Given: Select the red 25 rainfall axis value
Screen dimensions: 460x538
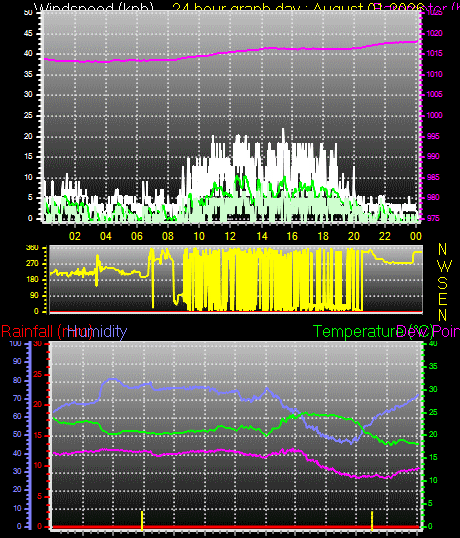Looking at the screenshot, I should 38,374.
